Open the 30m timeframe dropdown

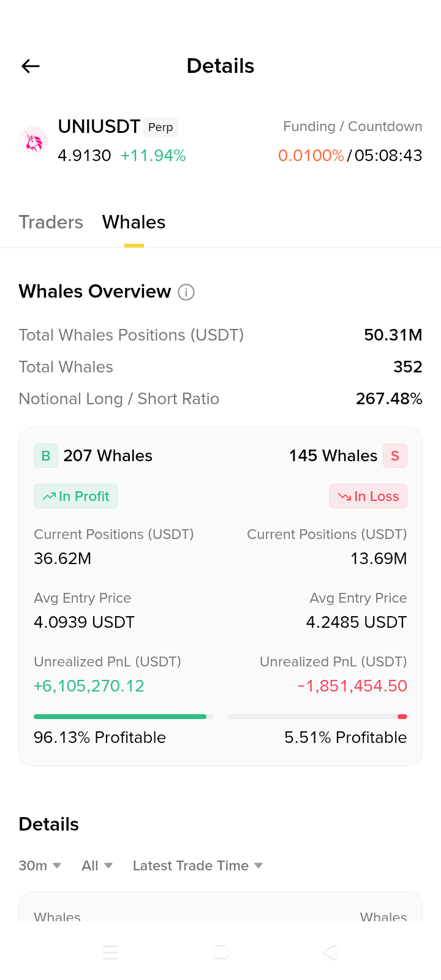(x=40, y=865)
